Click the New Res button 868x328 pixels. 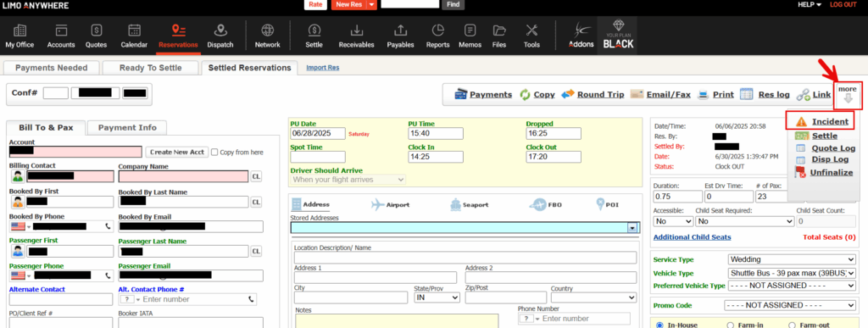tap(348, 4)
